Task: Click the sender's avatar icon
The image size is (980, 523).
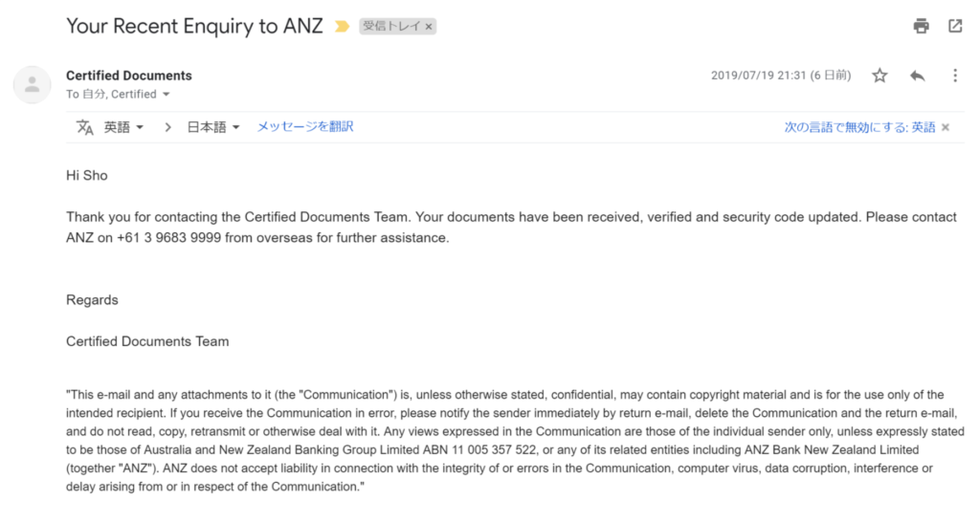Action: (32, 84)
